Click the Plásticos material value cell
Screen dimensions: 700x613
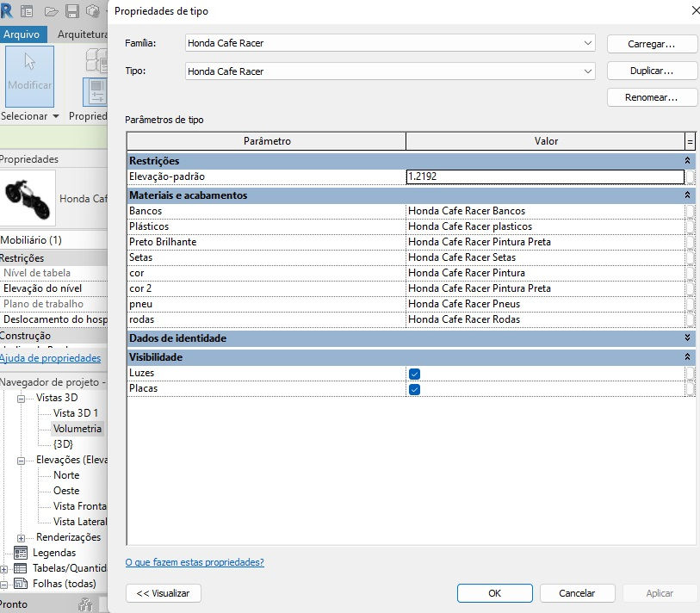546,226
